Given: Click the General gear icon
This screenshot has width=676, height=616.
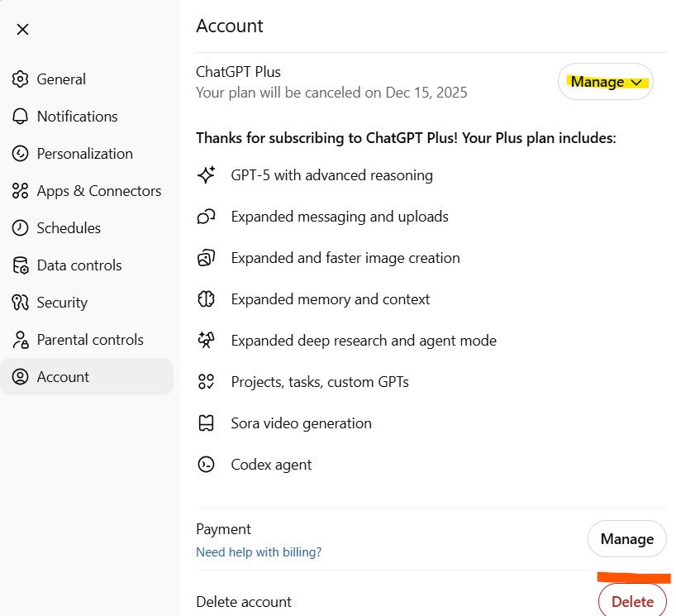Looking at the screenshot, I should click(x=21, y=79).
